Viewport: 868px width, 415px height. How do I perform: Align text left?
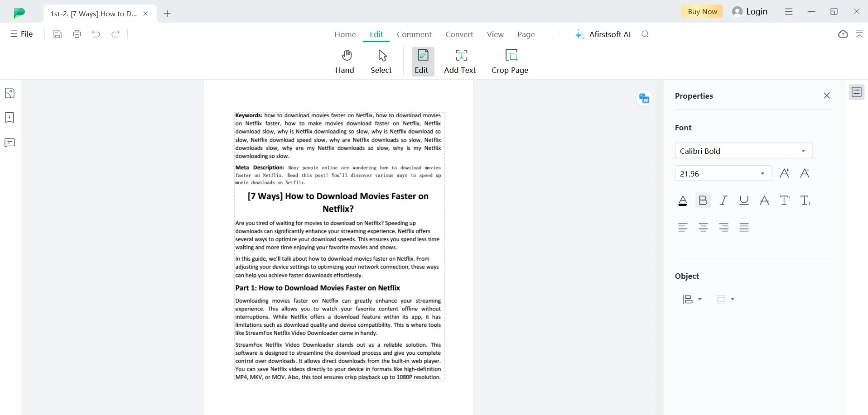pos(683,228)
